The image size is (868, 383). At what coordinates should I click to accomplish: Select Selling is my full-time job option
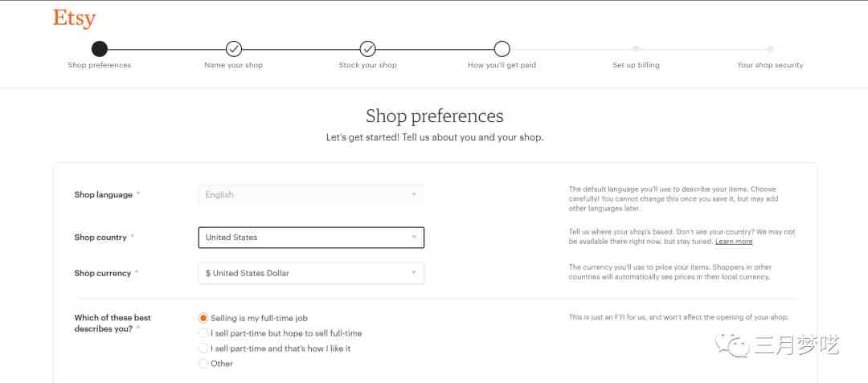[x=203, y=318]
